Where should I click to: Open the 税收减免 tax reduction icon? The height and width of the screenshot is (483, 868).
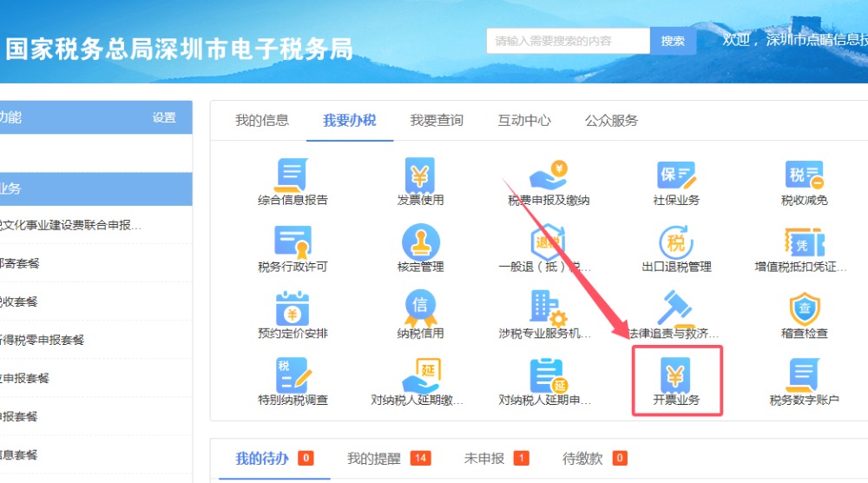point(804,175)
